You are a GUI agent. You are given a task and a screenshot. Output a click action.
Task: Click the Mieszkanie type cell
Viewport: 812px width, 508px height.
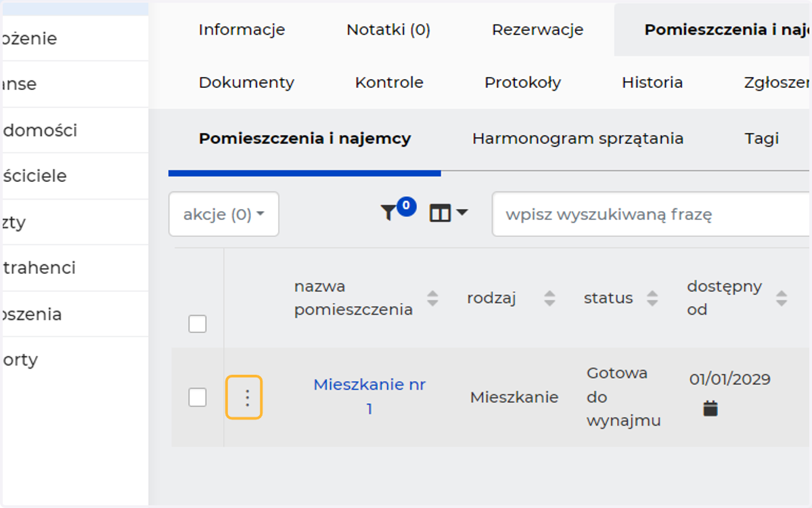[514, 397]
